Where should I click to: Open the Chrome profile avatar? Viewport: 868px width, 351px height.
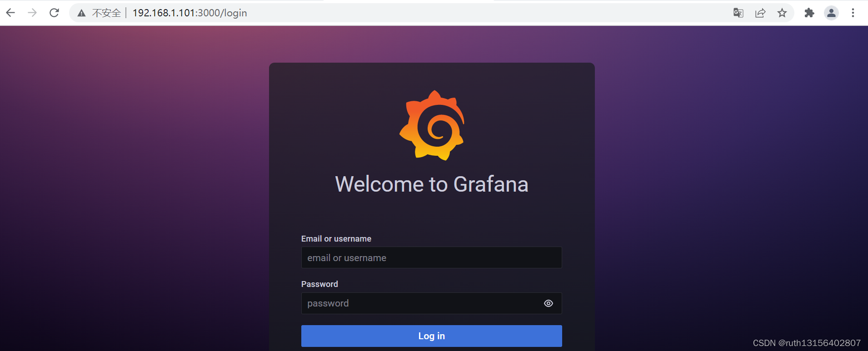(x=831, y=13)
